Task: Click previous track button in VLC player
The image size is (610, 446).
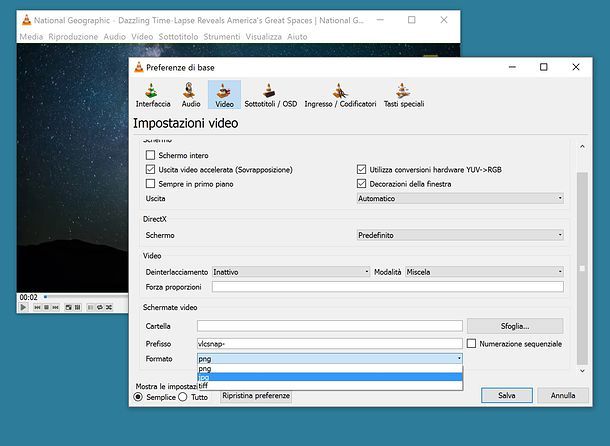Action: coord(37,307)
